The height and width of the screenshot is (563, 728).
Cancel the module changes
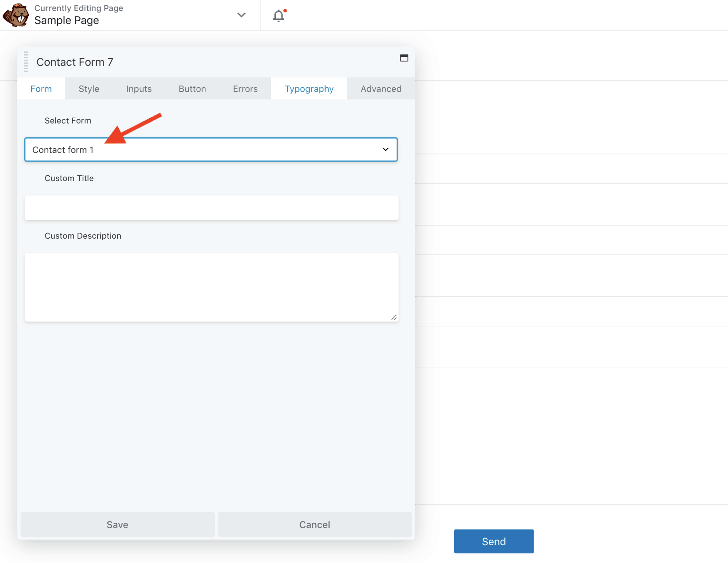314,524
